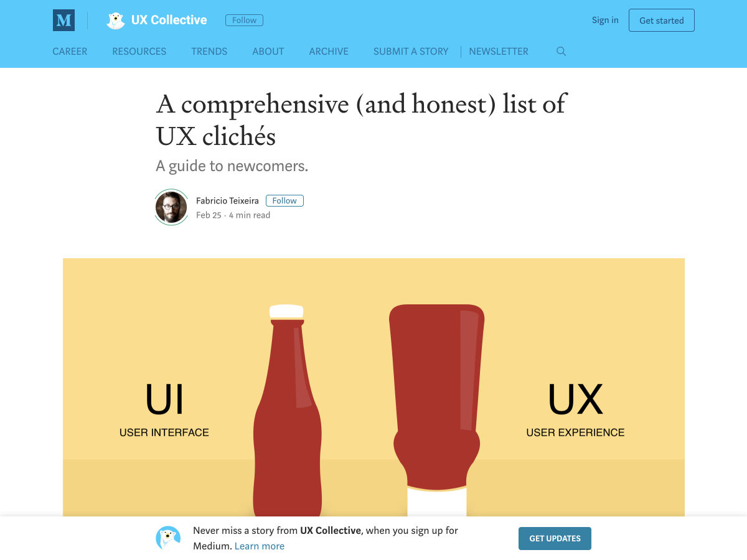747x560 pixels.
Task: Click the 'Feb 25 · 4 min read' text
Action: 233,215
